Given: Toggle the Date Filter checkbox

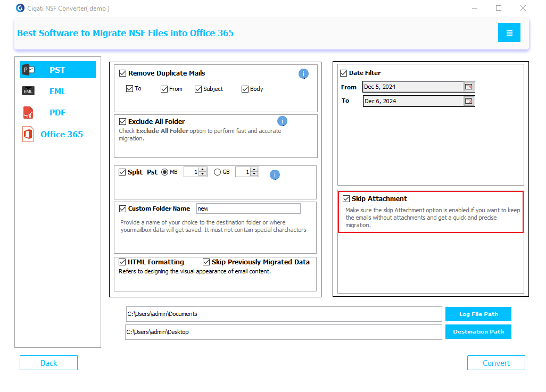Looking at the screenshot, I should coord(343,73).
